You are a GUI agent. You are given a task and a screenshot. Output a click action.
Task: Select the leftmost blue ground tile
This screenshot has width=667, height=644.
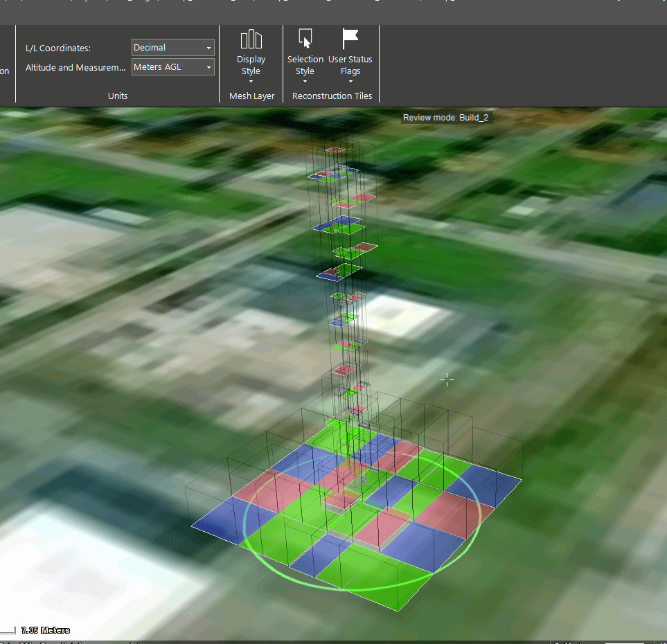coord(223,519)
